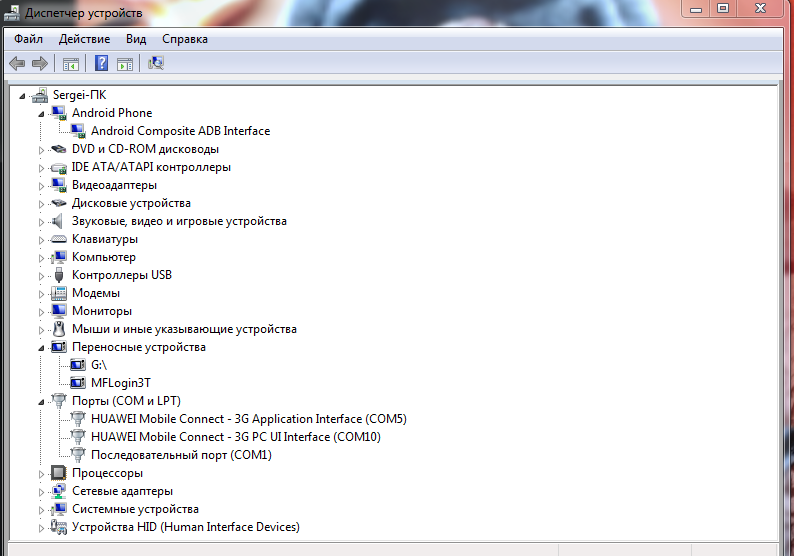Select the Системные устройства label
The width and height of the screenshot is (794, 556).
(x=135, y=509)
